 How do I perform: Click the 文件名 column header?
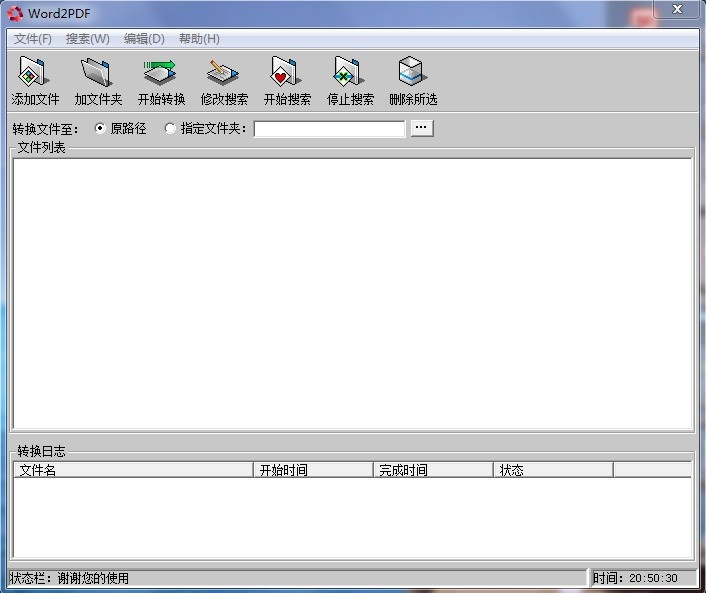(133, 470)
